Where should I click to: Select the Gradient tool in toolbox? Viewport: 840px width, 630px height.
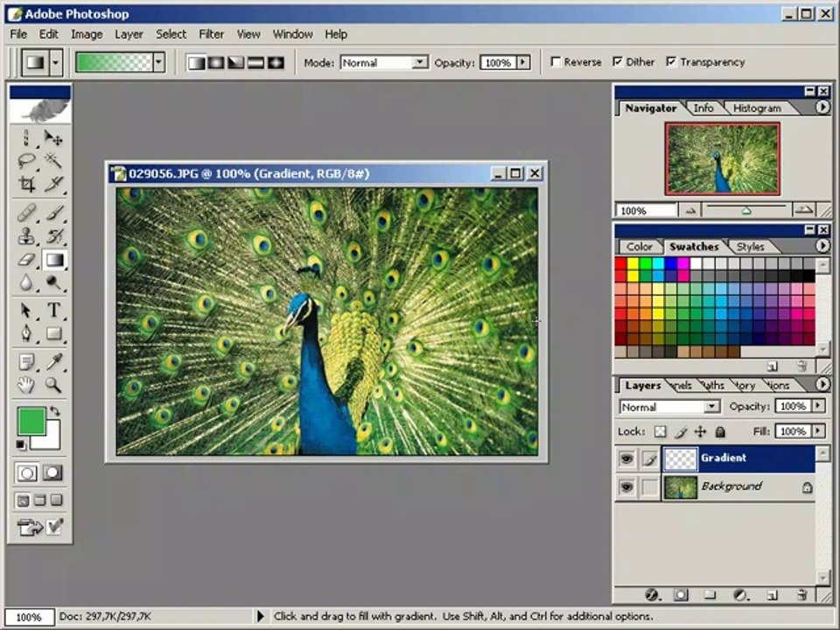(53, 260)
